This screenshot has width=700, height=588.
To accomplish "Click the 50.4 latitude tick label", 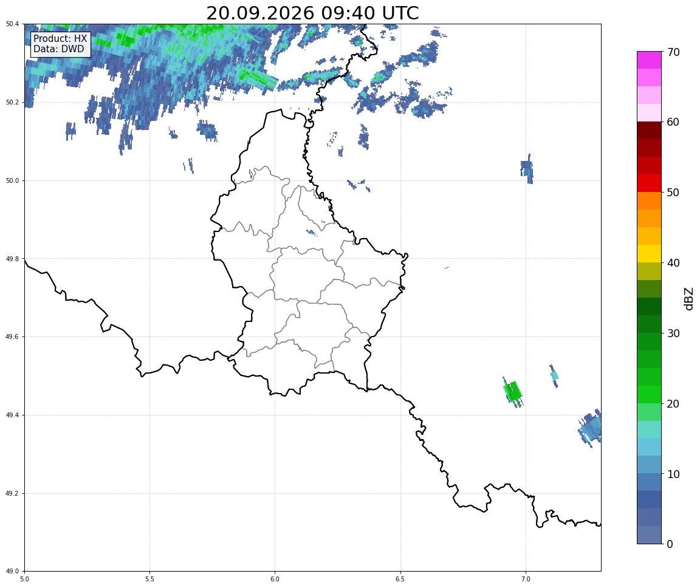I will coord(12,24).
